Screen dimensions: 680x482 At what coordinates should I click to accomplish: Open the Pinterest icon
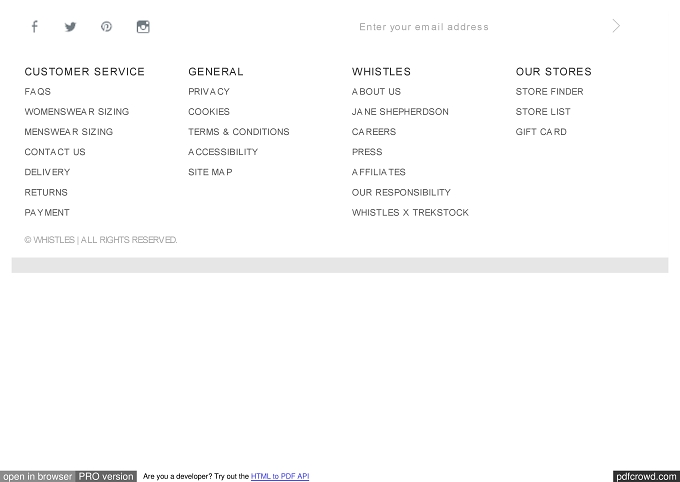tap(106, 27)
